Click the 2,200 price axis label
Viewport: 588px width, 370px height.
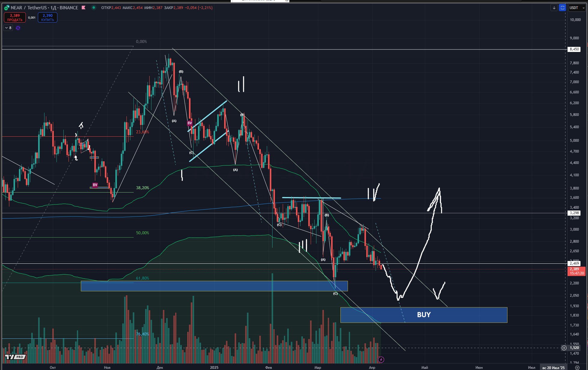coord(574,283)
